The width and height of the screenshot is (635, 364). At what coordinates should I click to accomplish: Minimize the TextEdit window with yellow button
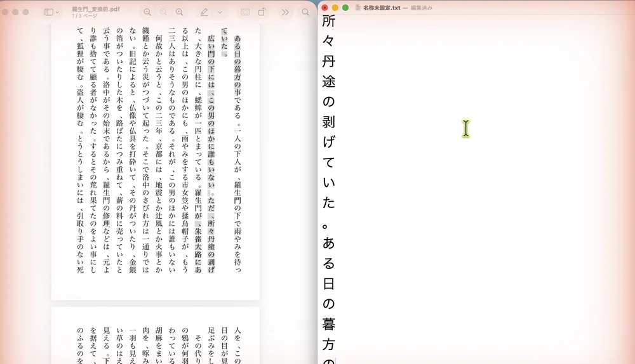335,7
